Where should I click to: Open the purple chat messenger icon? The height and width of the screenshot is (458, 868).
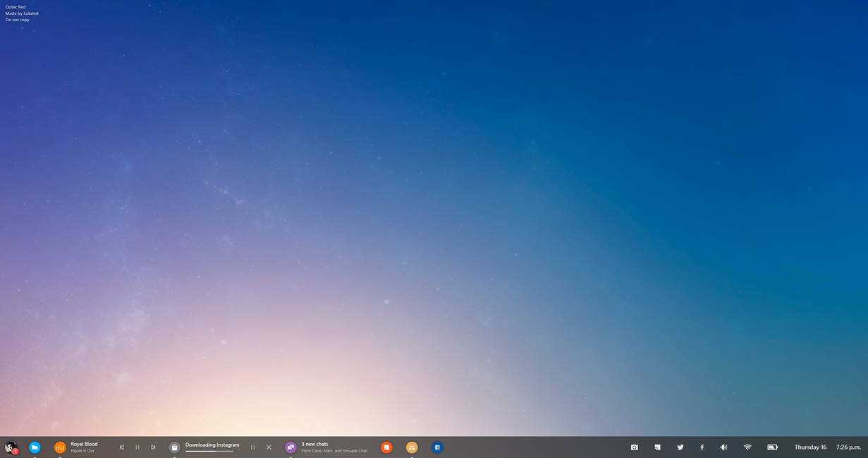pos(290,447)
